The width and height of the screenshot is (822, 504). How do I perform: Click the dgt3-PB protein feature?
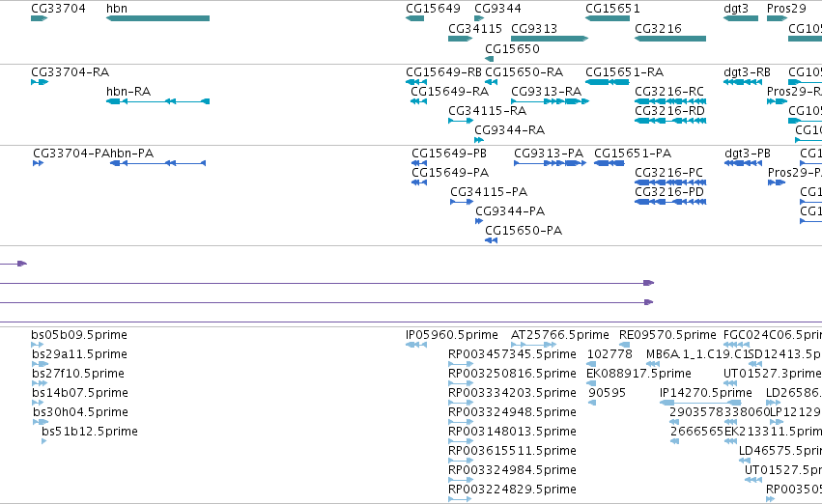click(x=743, y=163)
